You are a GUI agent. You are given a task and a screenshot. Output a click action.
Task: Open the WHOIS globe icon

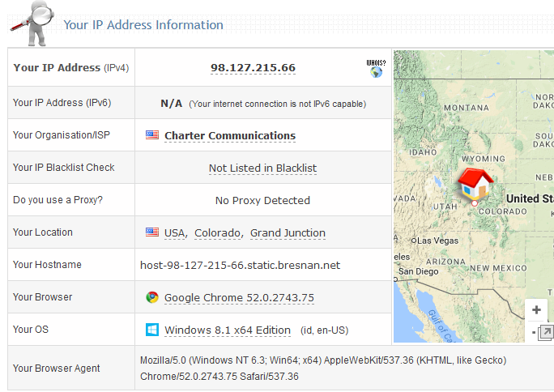pyautogui.click(x=376, y=69)
